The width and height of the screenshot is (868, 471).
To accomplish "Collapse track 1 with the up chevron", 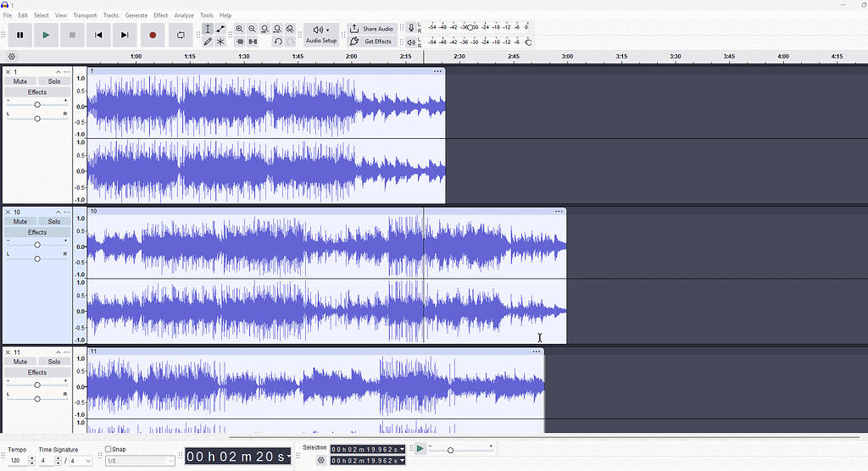I will pos(58,72).
